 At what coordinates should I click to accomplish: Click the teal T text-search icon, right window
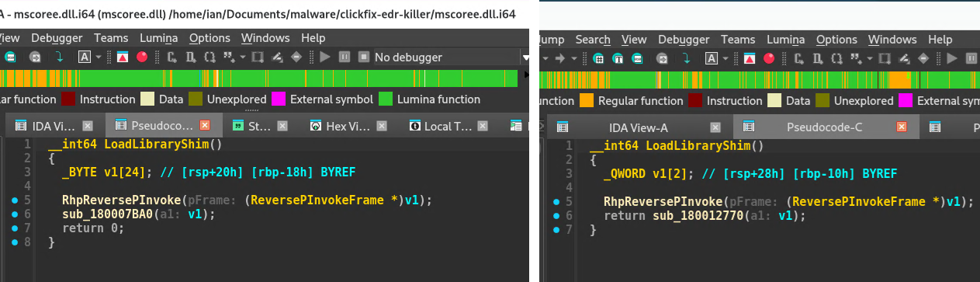(617, 58)
